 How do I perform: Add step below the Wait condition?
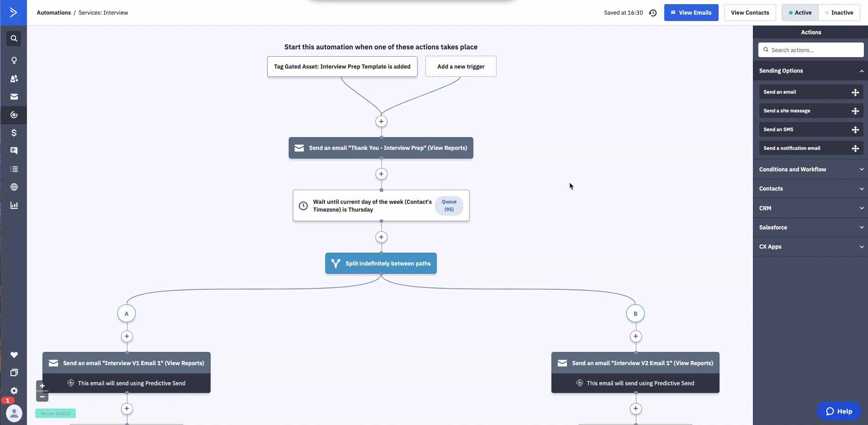[x=381, y=237]
